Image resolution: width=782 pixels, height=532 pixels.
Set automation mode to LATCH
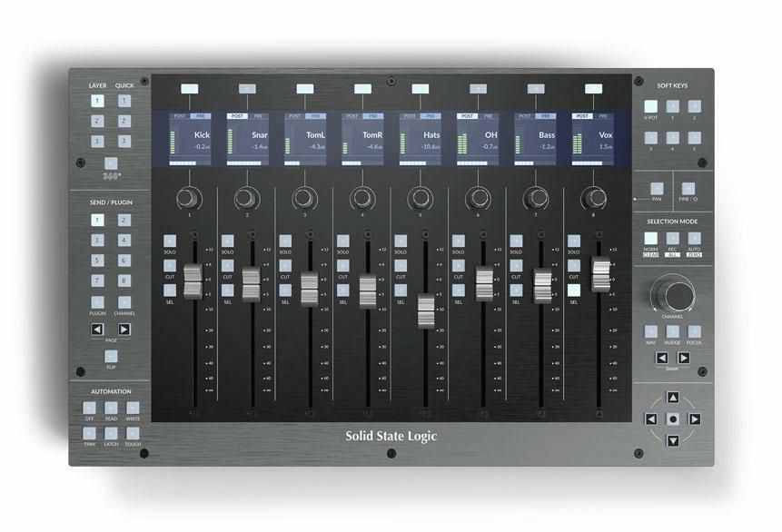click(x=111, y=433)
